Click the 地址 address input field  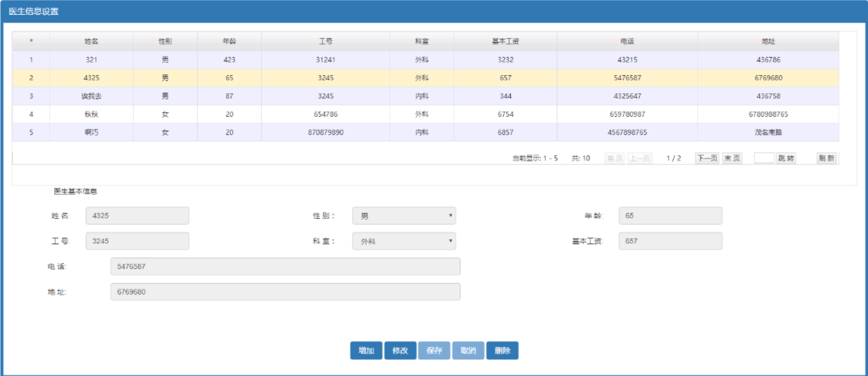[285, 291]
